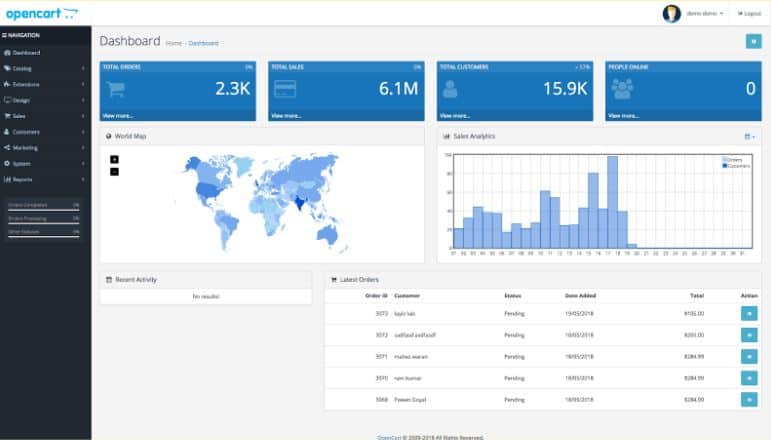Click view icon for order 3068
771x440 pixels.
[x=749, y=399]
